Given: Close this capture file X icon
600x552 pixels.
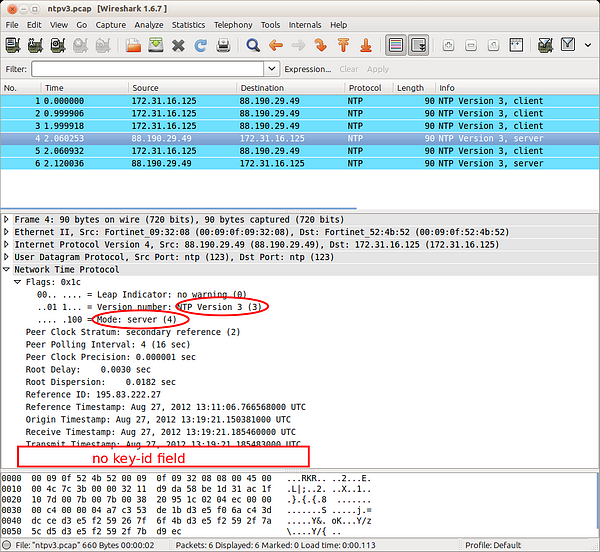Looking at the screenshot, I should [178, 46].
